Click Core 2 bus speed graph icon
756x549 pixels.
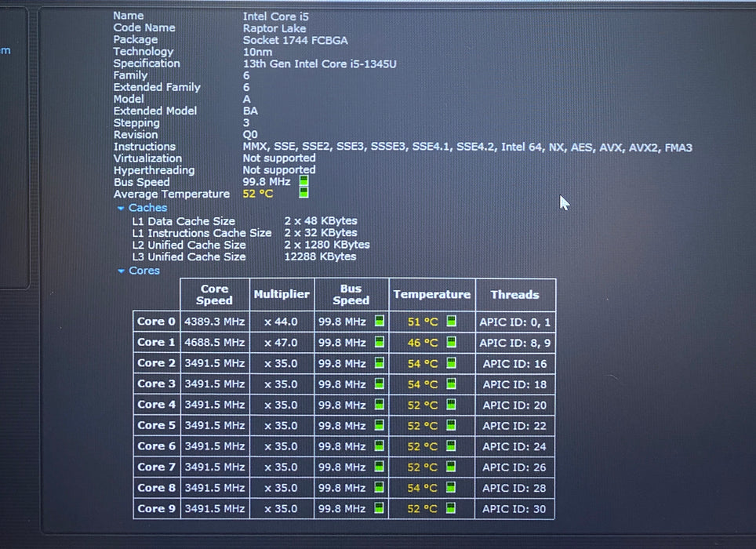(380, 362)
